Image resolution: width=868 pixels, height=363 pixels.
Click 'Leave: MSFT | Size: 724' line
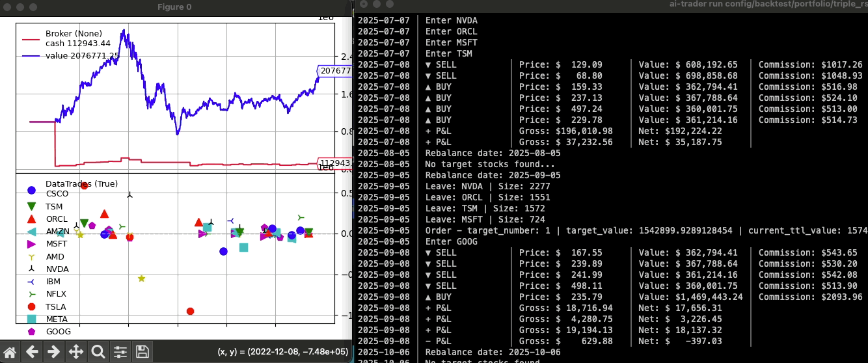click(x=485, y=219)
